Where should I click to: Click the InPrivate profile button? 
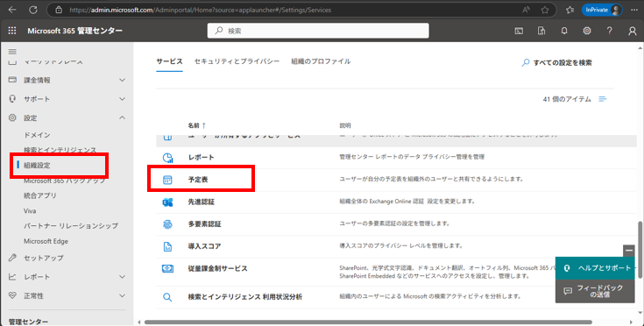[602, 10]
